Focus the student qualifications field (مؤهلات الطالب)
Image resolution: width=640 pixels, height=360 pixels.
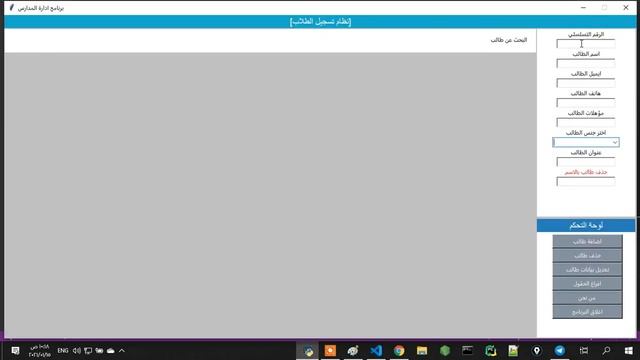tap(586, 122)
